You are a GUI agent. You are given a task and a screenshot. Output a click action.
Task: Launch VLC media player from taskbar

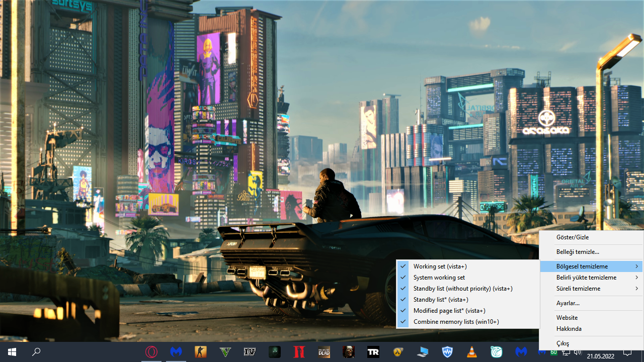tap(472, 352)
